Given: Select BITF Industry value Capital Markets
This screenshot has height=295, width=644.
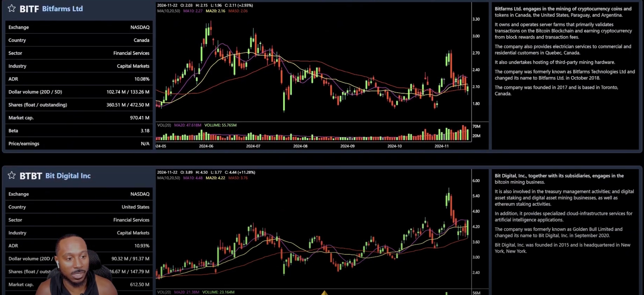Looking at the screenshot, I should (x=133, y=66).
